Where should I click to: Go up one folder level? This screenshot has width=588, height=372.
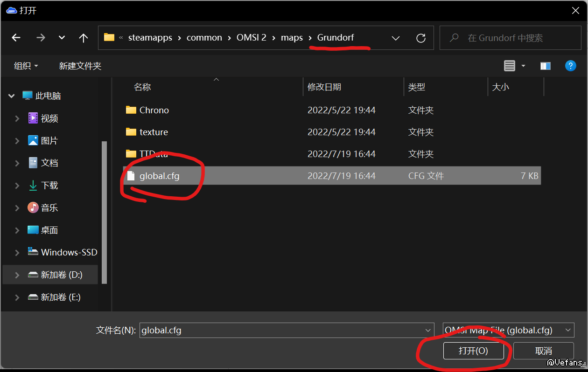[x=84, y=38]
